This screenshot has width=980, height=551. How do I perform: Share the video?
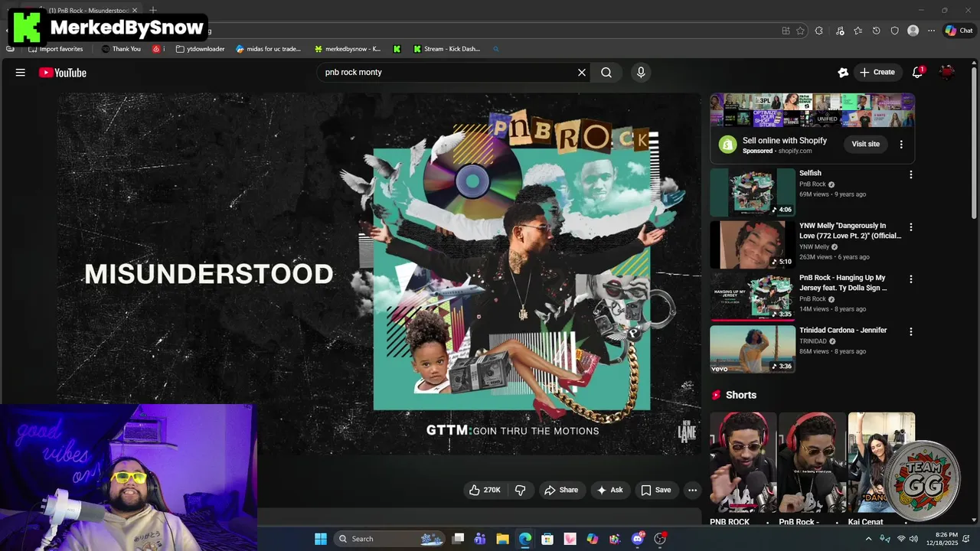coord(560,490)
